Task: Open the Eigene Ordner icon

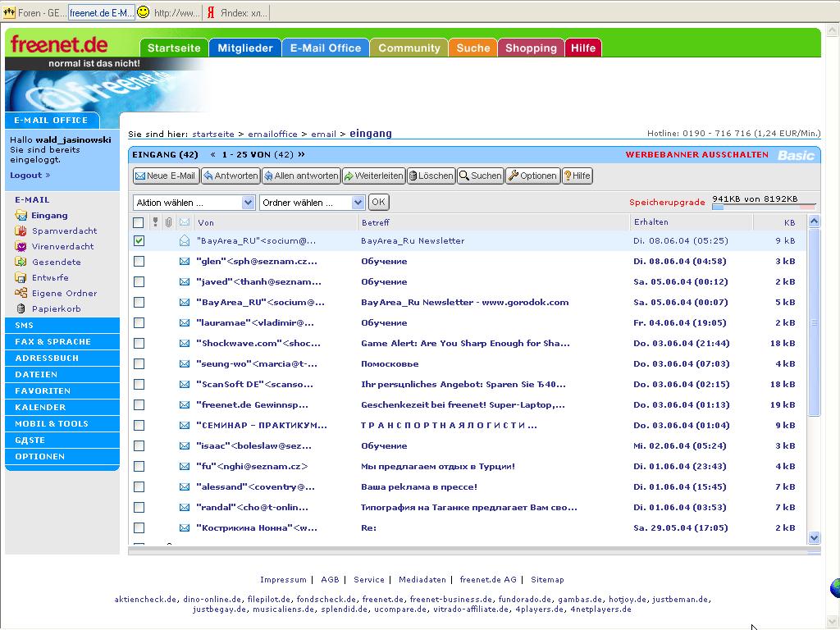Action: coord(21,293)
